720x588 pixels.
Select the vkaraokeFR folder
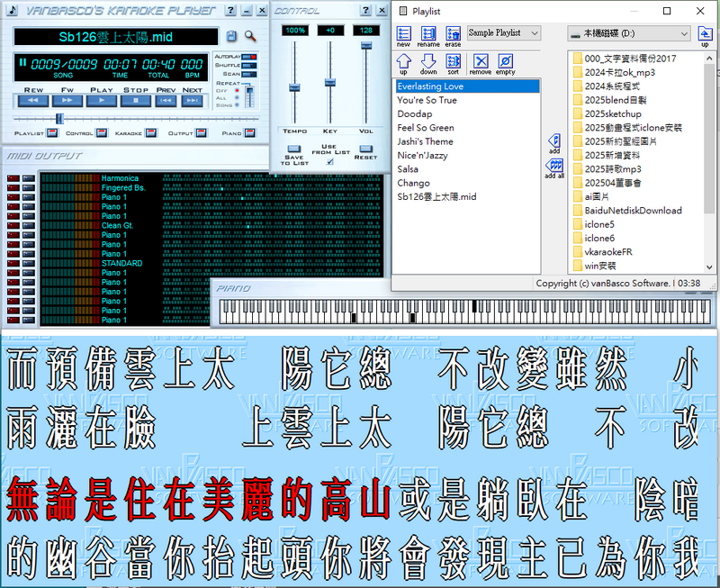[602, 252]
